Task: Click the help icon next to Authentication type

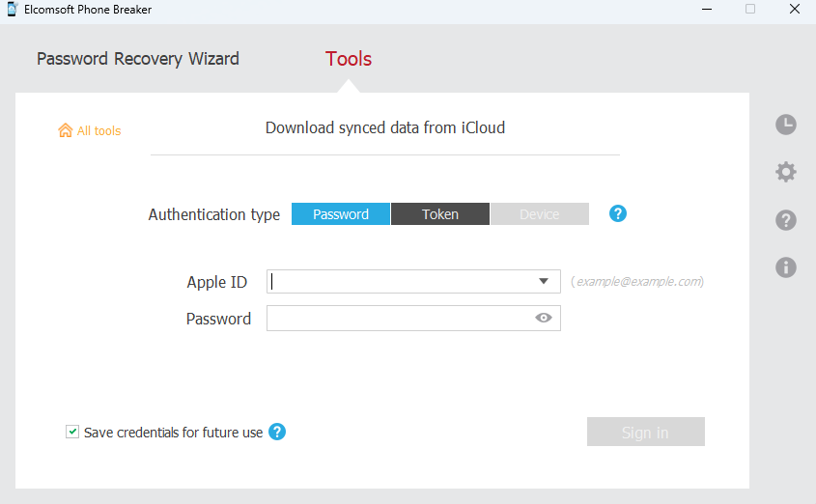Action: [618, 213]
